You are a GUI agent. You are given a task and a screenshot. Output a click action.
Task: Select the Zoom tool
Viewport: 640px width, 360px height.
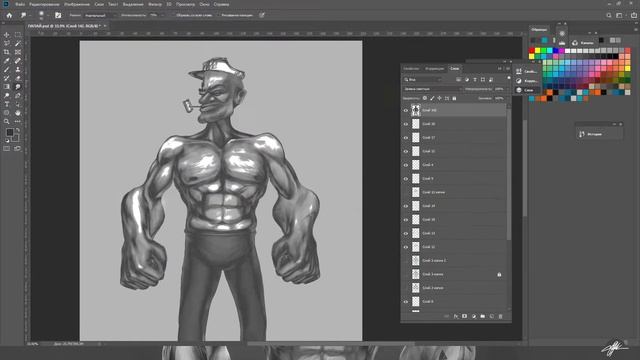(7, 121)
